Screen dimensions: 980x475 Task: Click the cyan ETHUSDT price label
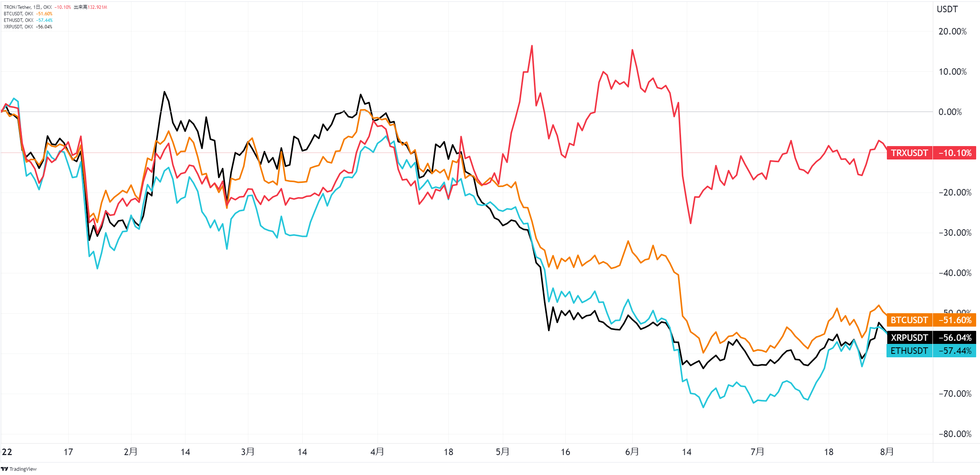(909, 351)
